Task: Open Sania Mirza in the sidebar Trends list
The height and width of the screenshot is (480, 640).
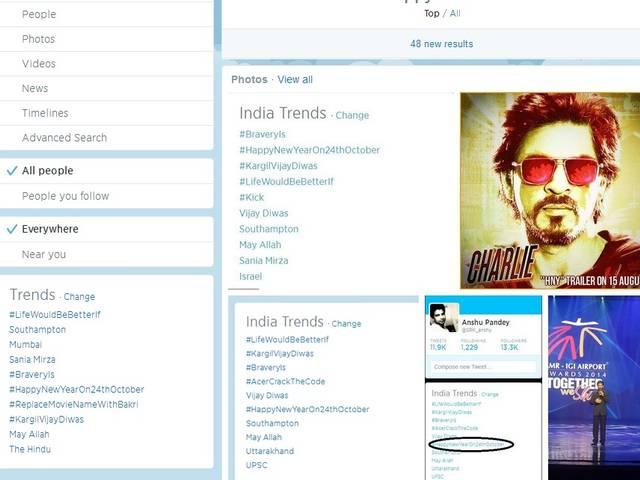Action: pyautogui.click(x=32, y=360)
